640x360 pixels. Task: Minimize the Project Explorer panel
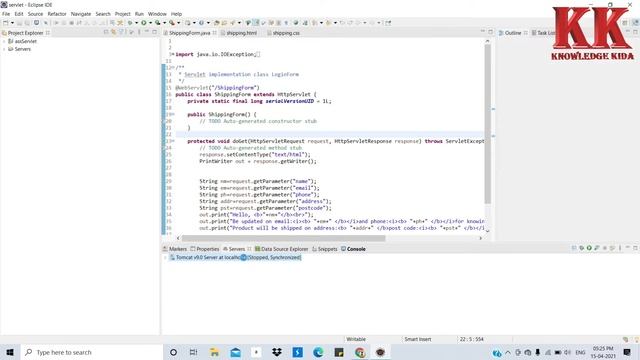(147, 32)
